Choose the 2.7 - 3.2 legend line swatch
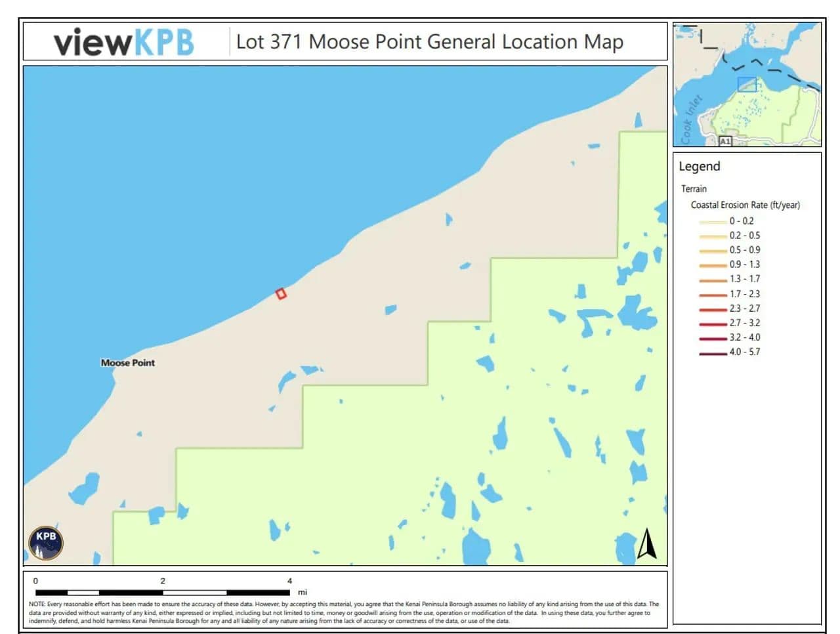 click(x=713, y=324)
